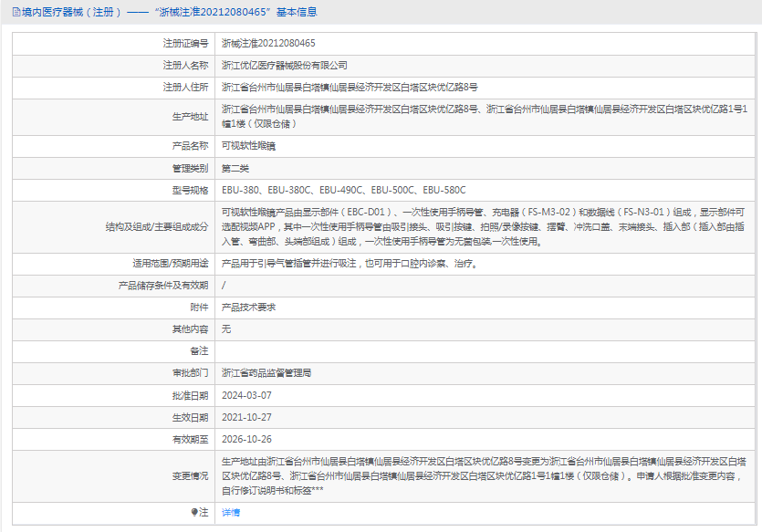Click the 变更情况 label
Image resolution: width=762 pixels, height=532 pixels.
point(190,475)
